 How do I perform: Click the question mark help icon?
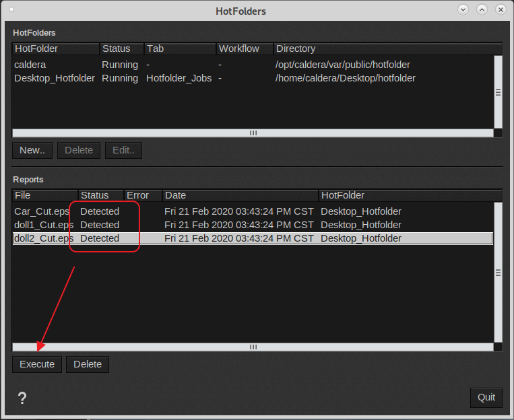22,398
